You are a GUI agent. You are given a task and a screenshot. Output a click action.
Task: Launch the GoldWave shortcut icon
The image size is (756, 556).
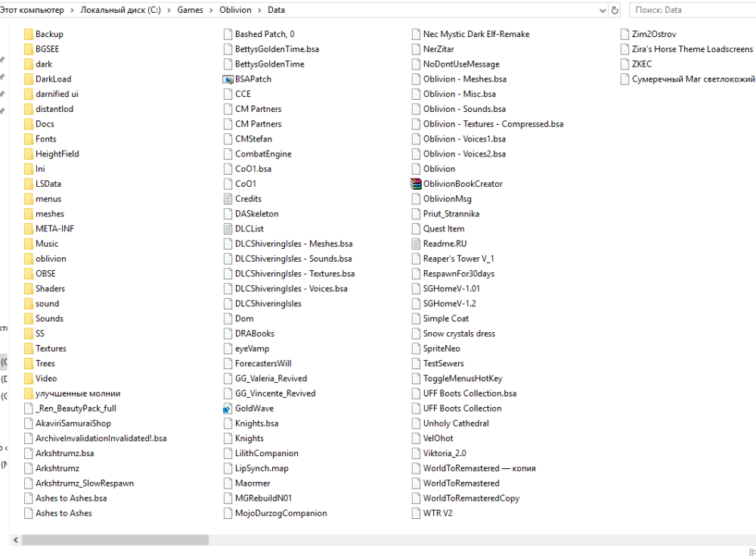click(228, 408)
